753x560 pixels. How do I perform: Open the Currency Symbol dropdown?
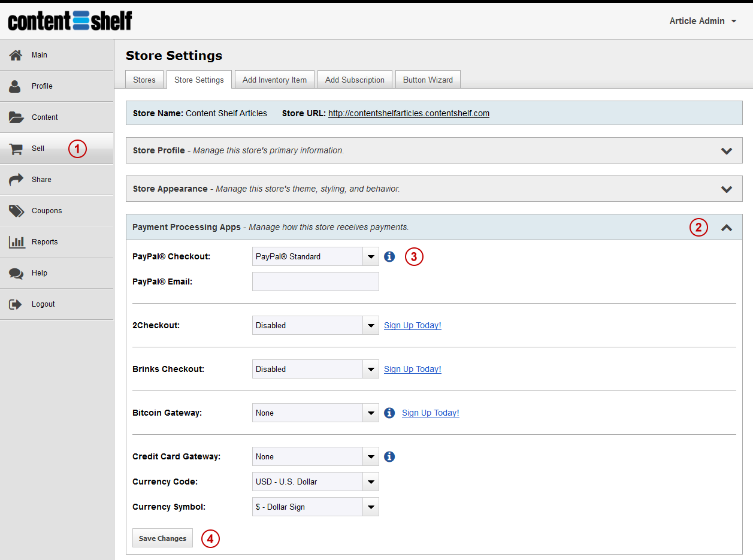(316, 507)
